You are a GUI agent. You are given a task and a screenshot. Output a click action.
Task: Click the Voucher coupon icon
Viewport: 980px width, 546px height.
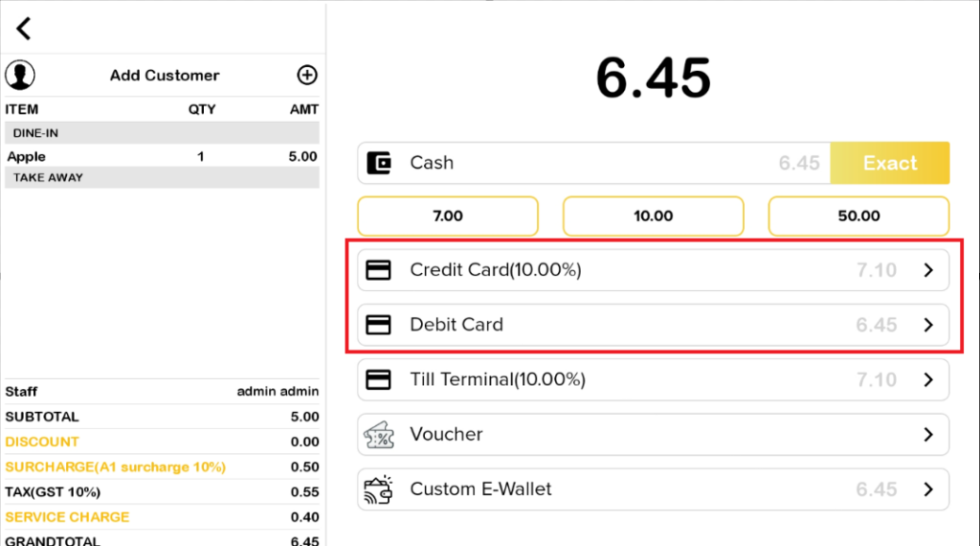click(380, 435)
